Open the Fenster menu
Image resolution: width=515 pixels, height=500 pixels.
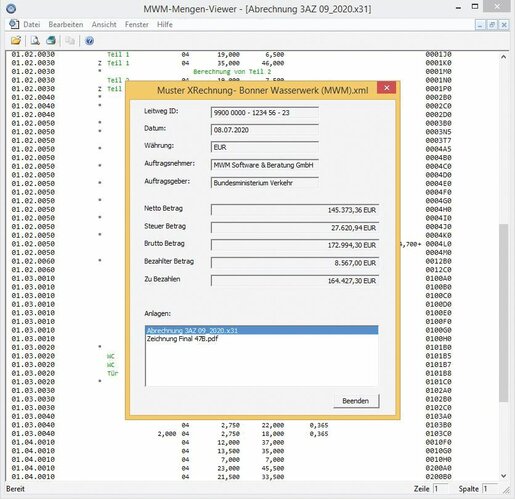coord(137,24)
